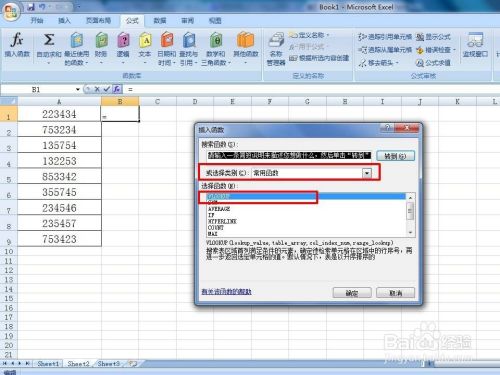
Task: Switch to the Page Layout ribbon tab
Action: click(98, 21)
